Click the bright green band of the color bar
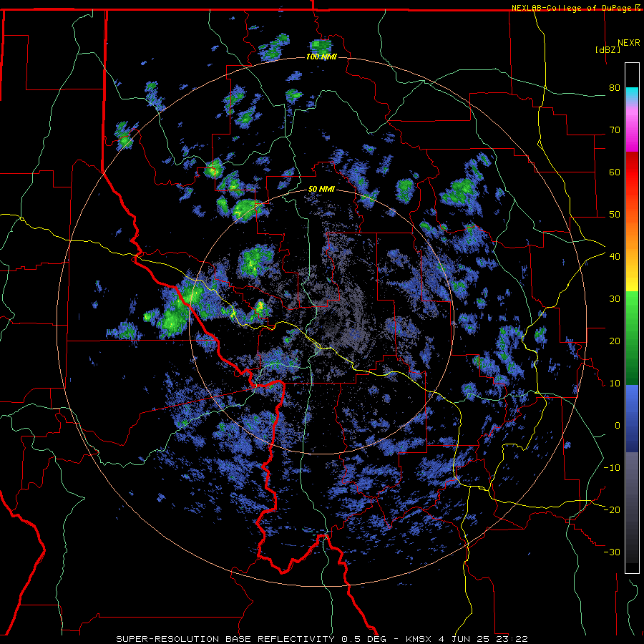 click(x=632, y=303)
